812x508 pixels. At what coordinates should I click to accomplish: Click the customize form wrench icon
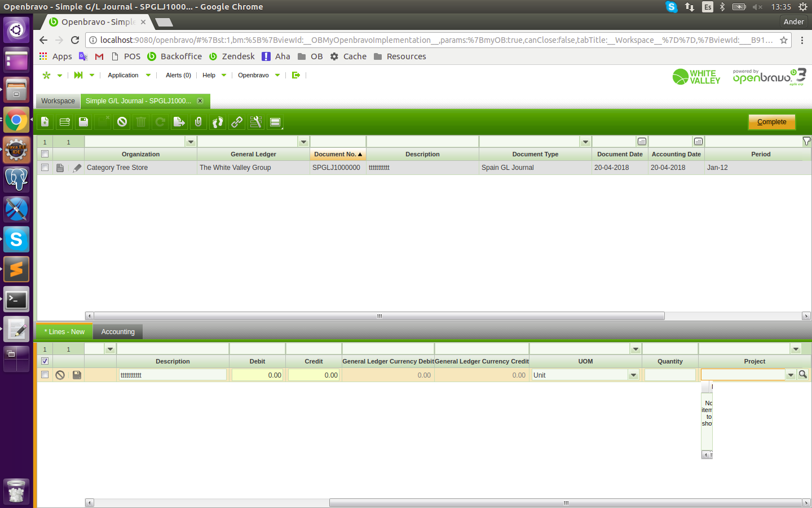tap(256, 122)
